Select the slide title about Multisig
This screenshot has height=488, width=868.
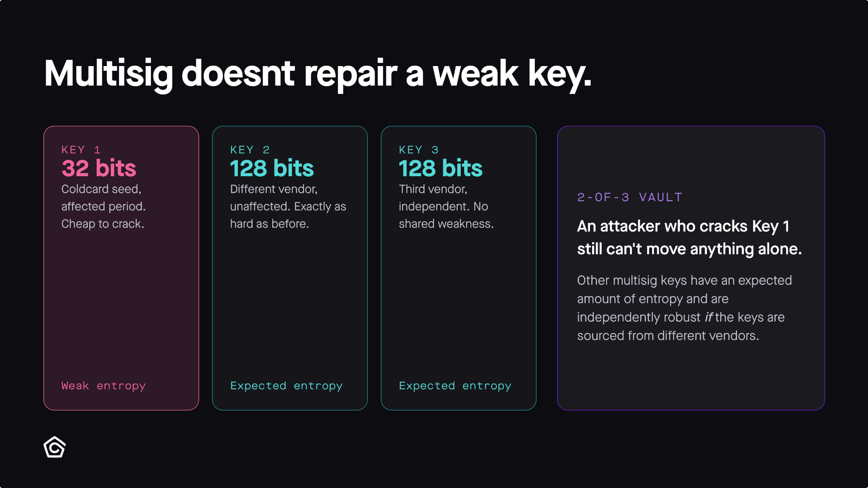pos(317,75)
